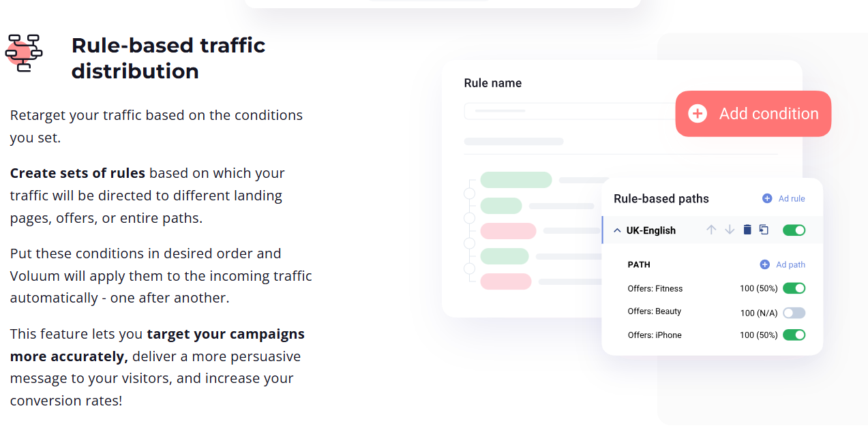Enable the Offers: Beauty toggle

click(x=794, y=313)
